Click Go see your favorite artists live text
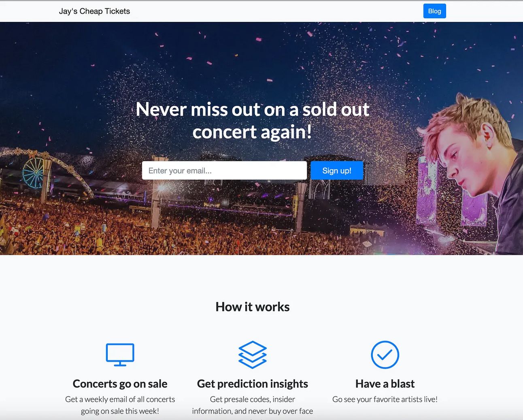The height and width of the screenshot is (420, 523). click(385, 399)
